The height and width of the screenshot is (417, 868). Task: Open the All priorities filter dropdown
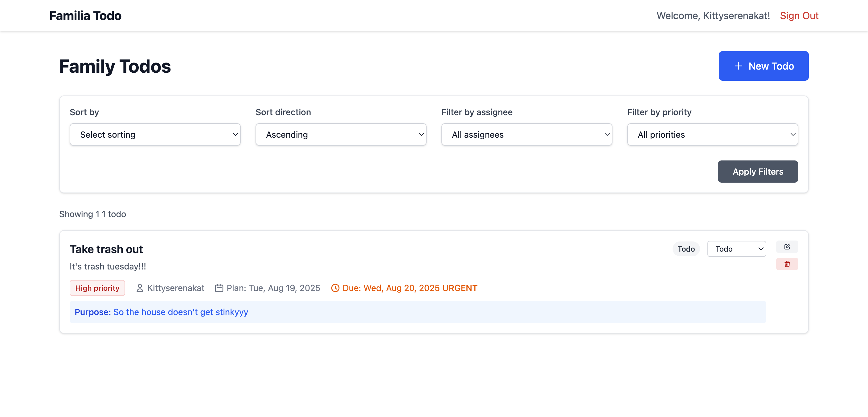coord(712,135)
